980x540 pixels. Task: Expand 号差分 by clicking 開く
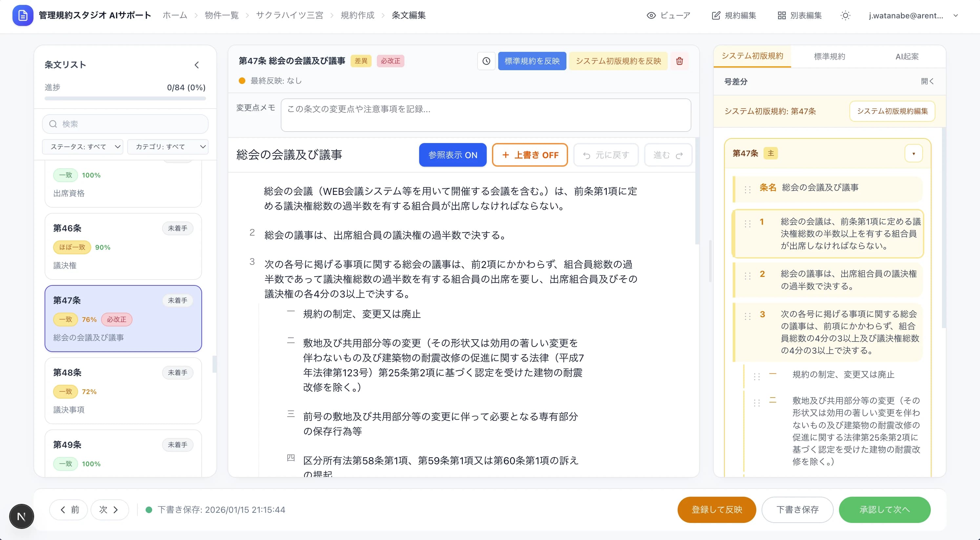927,81
